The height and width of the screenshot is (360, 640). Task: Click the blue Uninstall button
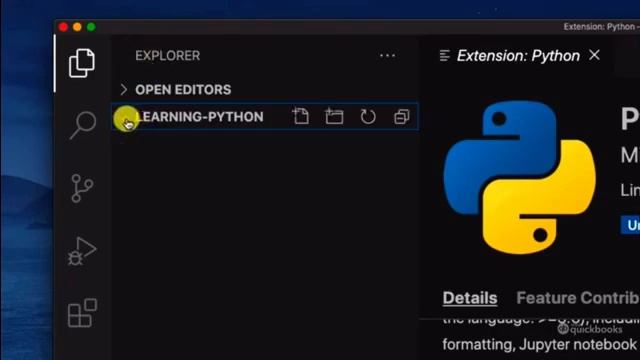[630, 225]
